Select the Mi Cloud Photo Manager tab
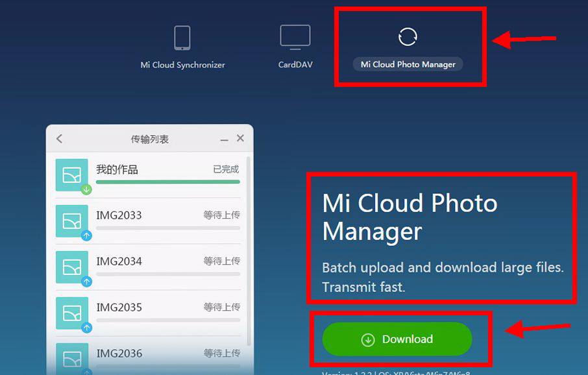Screen dimensions: 588x375 click(408, 64)
